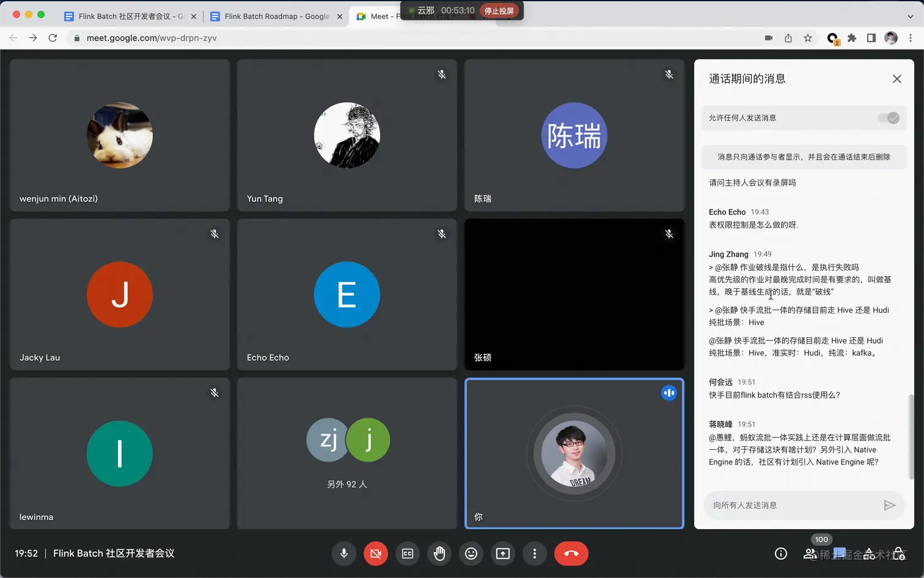The height and width of the screenshot is (578, 924).
Task: Click the URL meet.google.com address bar
Action: click(x=152, y=38)
